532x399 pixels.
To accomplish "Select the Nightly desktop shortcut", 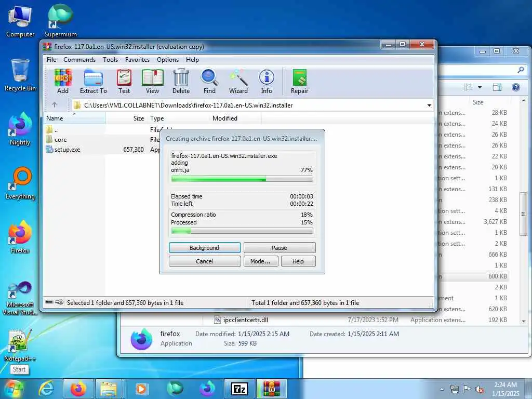I will point(20,129).
